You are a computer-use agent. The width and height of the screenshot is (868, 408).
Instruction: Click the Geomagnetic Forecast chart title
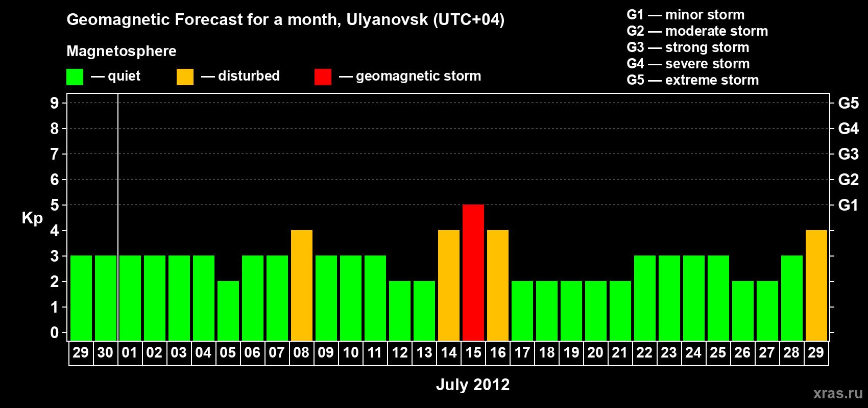[285, 19]
